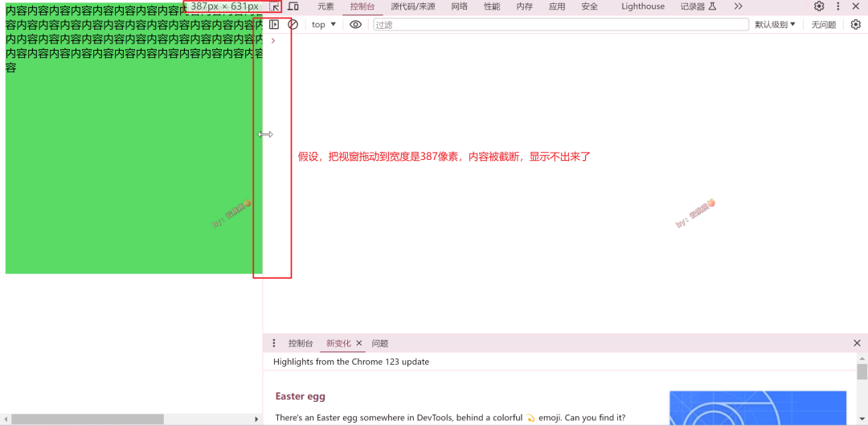Image resolution: width=868 pixels, height=426 pixels.
Task: Switch to the 网络 tab
Action: click(x=459, y=6)
